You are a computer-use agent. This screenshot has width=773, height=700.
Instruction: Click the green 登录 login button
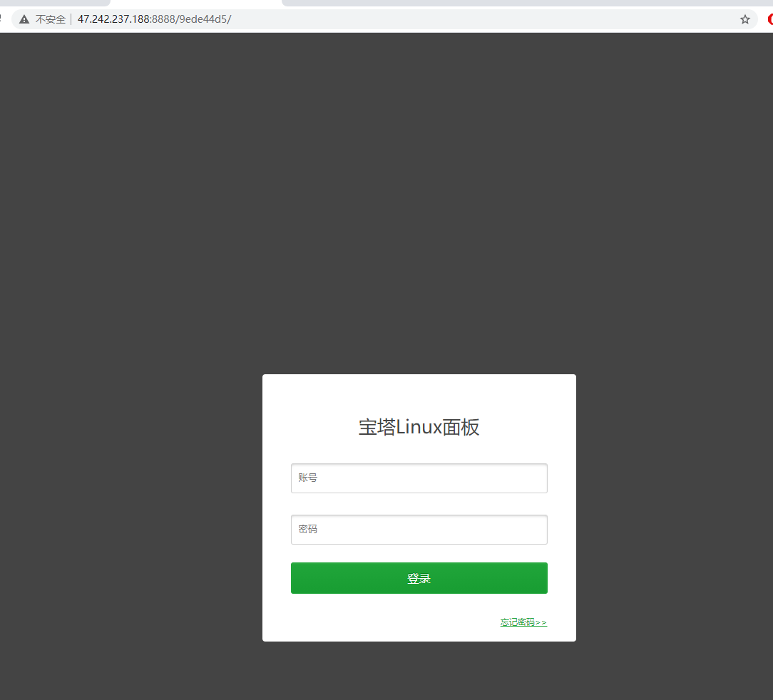pyautogui.click(x=419, y=578)
